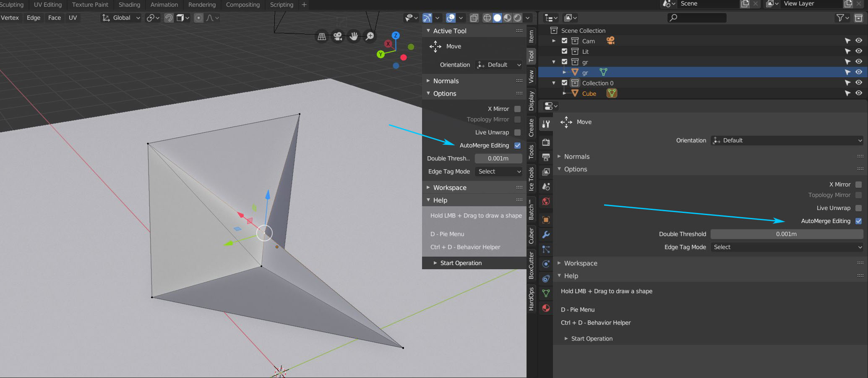Open the HardOps sidebar tab
868x378 pixels.
click(531, 299)
